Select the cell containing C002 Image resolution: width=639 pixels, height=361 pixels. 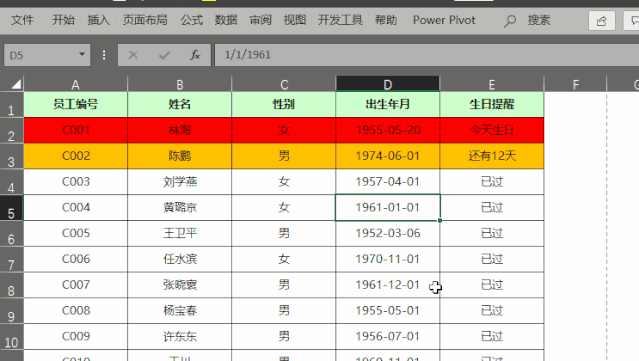pos(75,156)
